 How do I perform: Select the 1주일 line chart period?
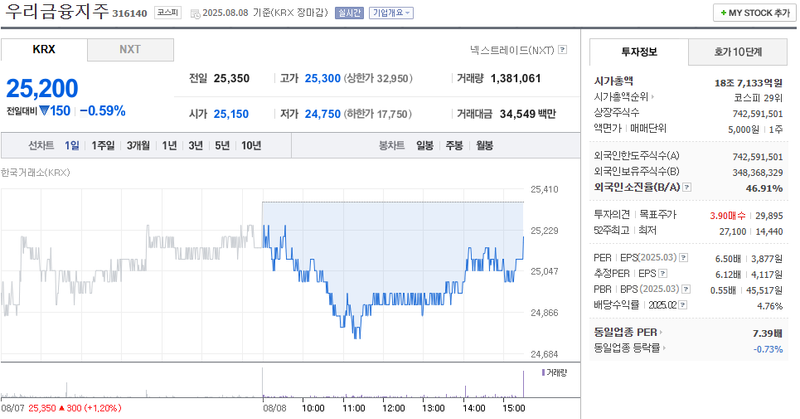tap(103, 145)
